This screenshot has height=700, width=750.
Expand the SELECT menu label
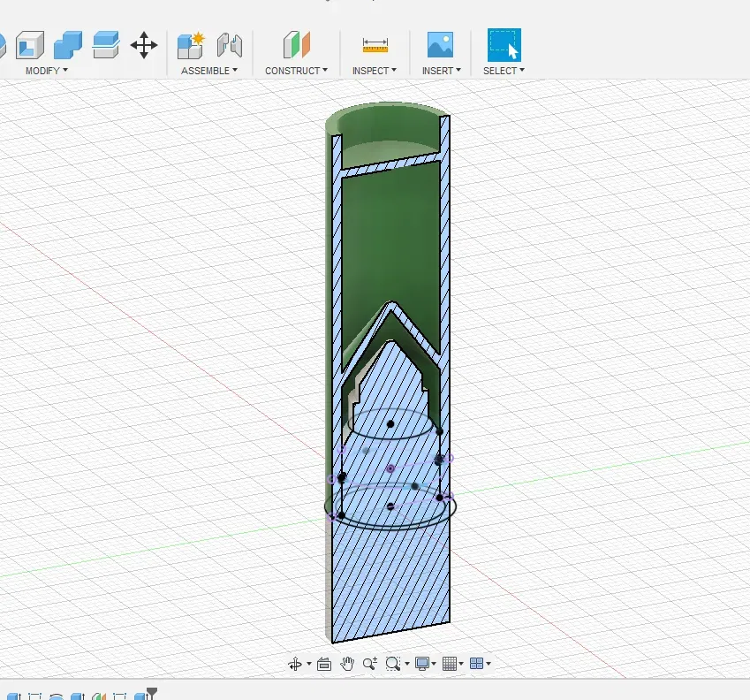tap(504, 71)
